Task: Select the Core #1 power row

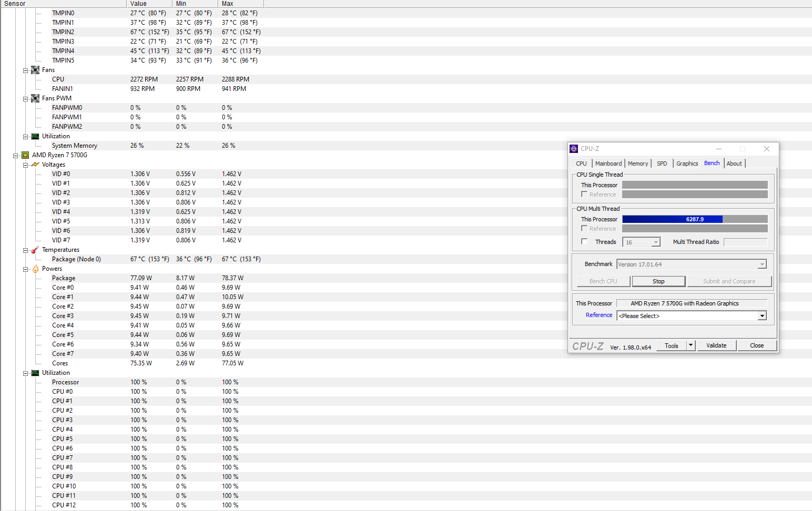Action: point(406,297)
